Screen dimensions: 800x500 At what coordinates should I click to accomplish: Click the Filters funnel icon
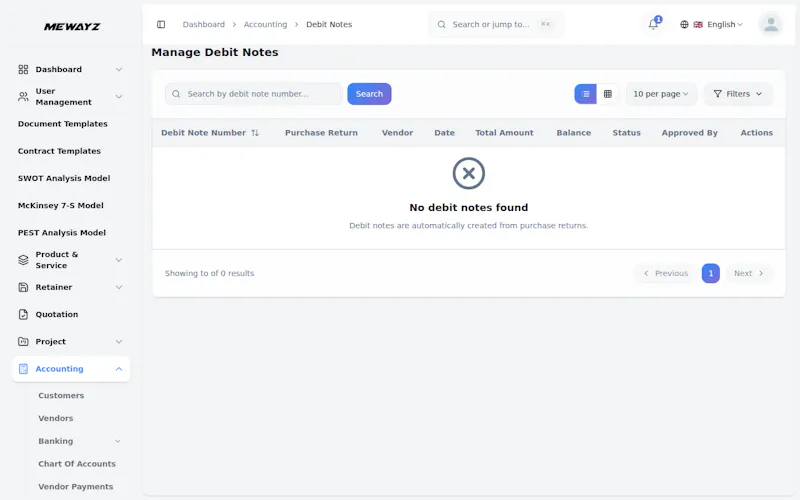coord(717,94)
